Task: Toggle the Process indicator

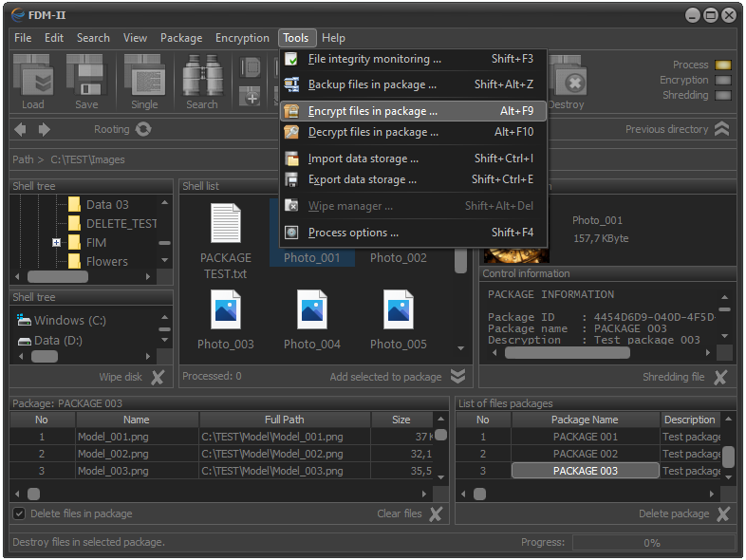Action: 722,65
